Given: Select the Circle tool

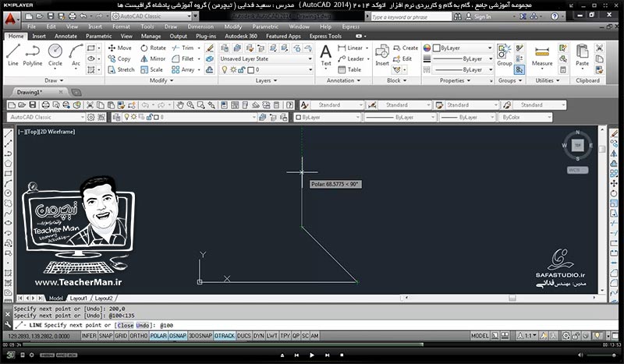Looking at the screenshot, I should pos(55,55).
